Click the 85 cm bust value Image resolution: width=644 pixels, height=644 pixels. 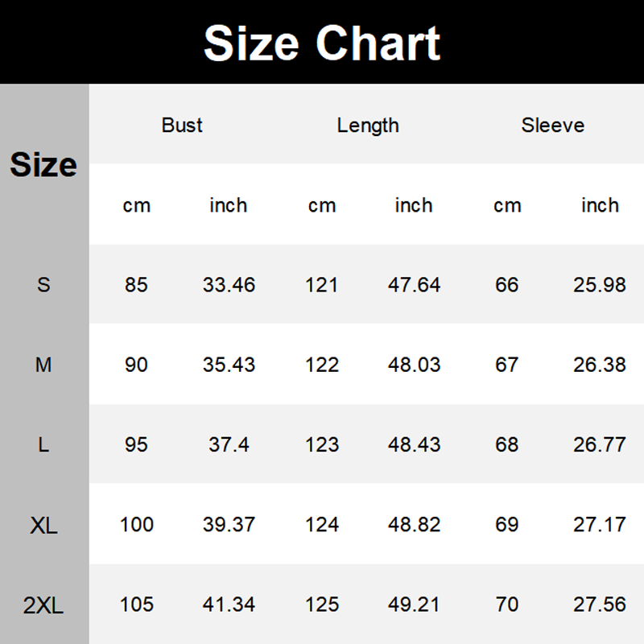(136, 285)
